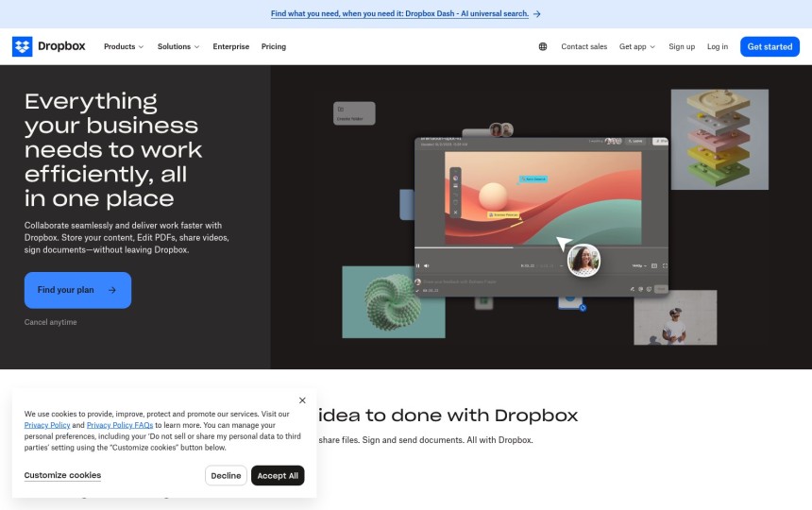Open the Enterprise page

click(231, 46)
